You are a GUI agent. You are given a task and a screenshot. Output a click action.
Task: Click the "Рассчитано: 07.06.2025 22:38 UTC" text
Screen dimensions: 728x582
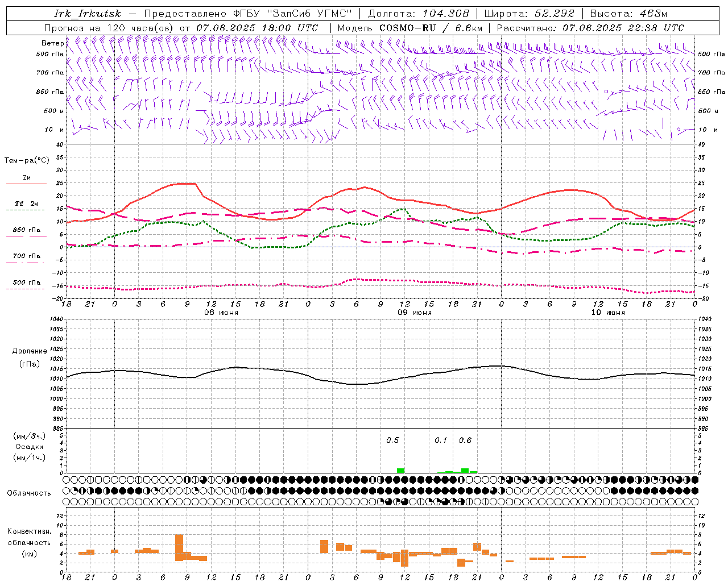pyautogui.click(x=590, y=28)
